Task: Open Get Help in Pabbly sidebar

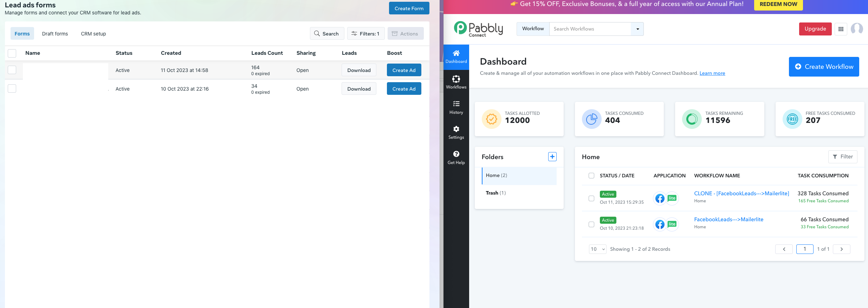Action: point(456,158)
